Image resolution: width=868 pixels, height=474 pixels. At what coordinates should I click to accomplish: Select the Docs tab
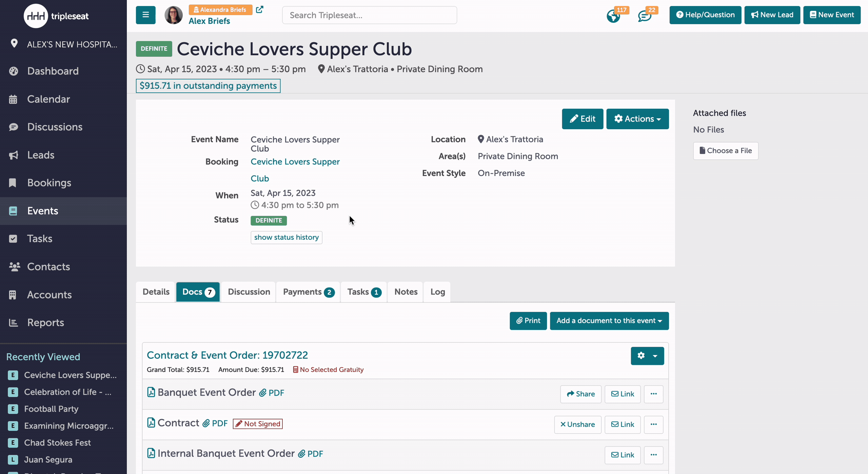198,292
